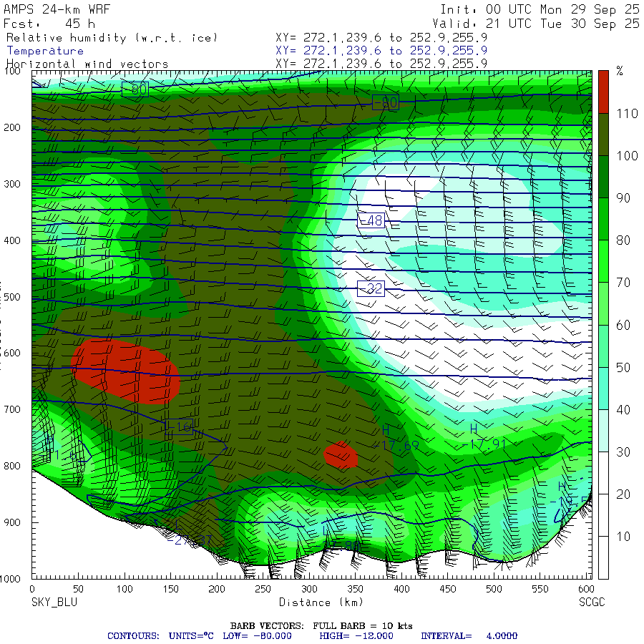Click the '400' pressure axis tick label
Screen dimensions: 644x644
[x=12, y=240]
